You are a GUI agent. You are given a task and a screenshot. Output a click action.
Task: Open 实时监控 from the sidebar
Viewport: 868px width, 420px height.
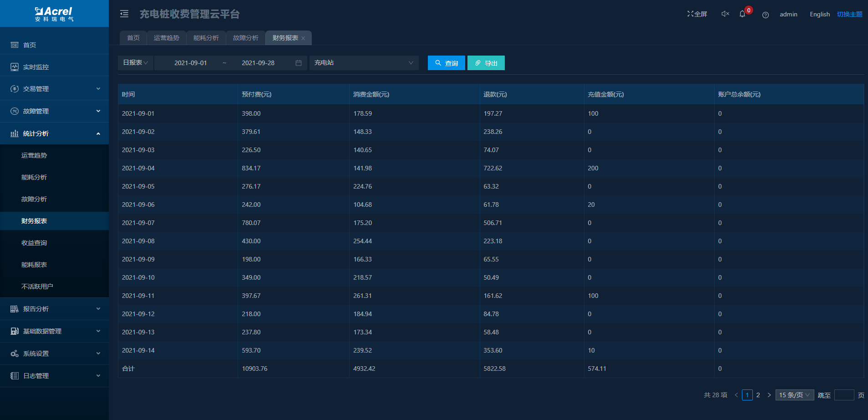coord(36,67)
